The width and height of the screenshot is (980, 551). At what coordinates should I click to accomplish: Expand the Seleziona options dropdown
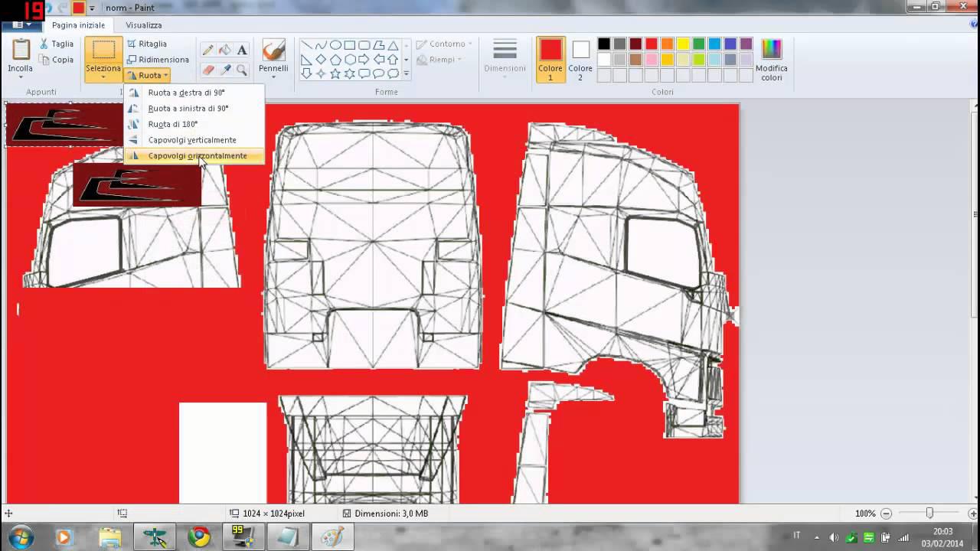tap(103, 77)
